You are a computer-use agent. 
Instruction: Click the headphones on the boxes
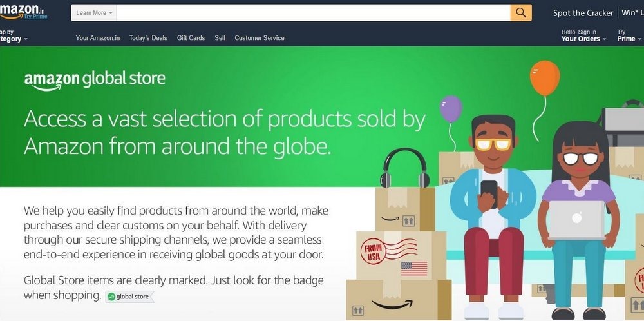click(404, 168)
